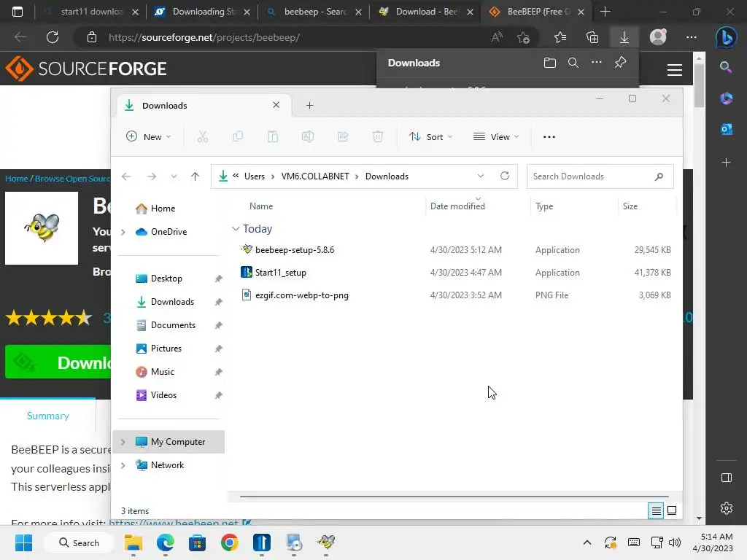Viewport: 747px width, 560px height.
Task: Click the Rename icon in Explorer toolbar
Action: 308,137
